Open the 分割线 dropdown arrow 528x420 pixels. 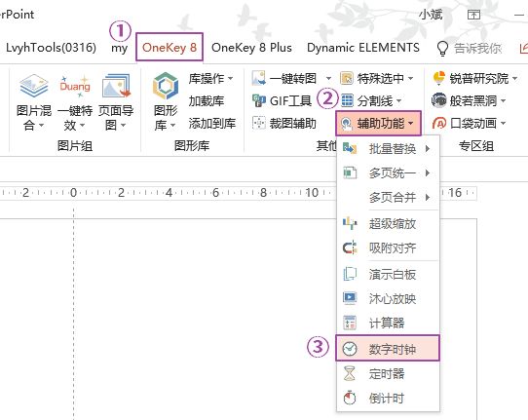point(399,100)
